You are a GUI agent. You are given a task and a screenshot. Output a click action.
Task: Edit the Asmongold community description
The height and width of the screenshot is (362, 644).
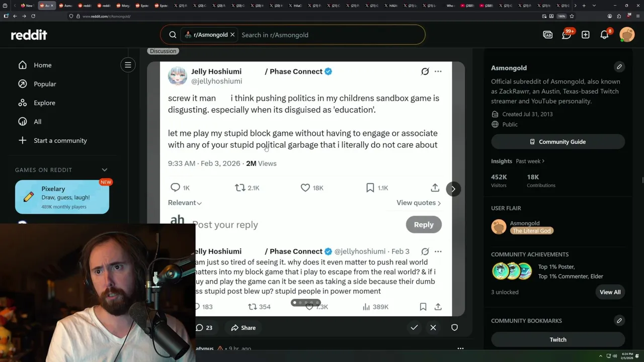619,67
